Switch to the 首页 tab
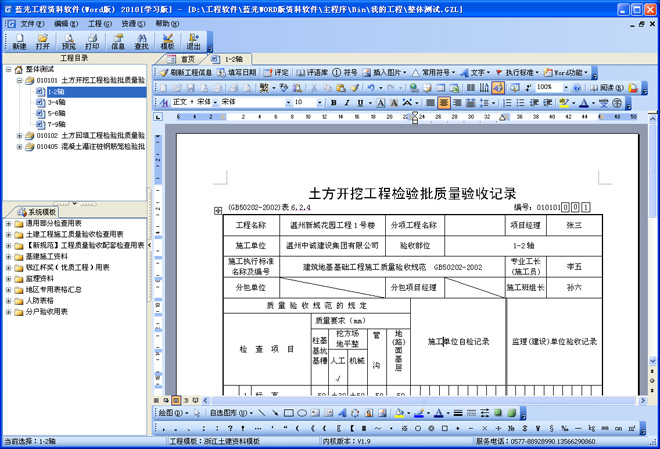Viewport: 660px width, 449px height. tap(181, 59)
